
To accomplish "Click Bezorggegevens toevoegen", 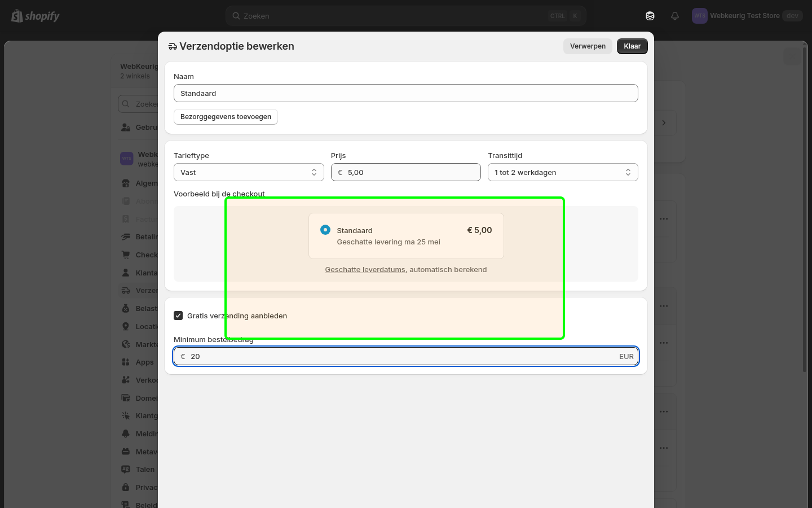I will tap(226, 117).
